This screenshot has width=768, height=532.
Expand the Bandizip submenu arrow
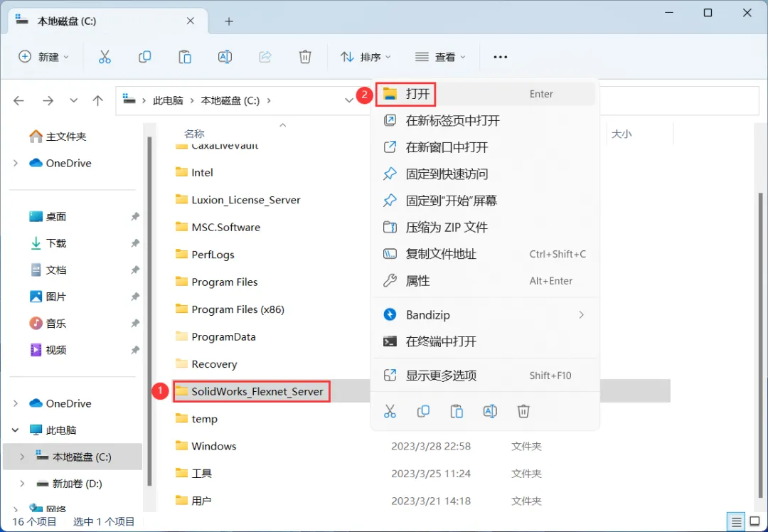point(582,314)
